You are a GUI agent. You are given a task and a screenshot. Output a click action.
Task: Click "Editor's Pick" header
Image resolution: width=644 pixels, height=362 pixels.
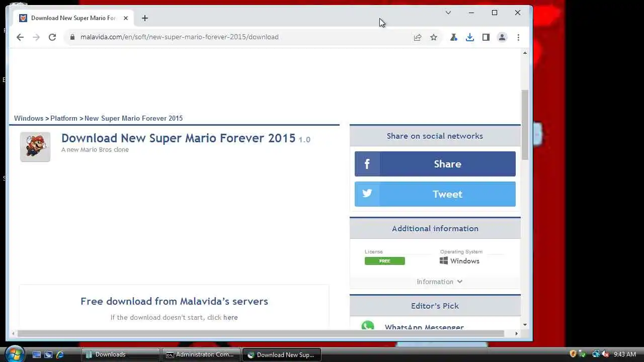pyautogui.click(x=435, y=306)
